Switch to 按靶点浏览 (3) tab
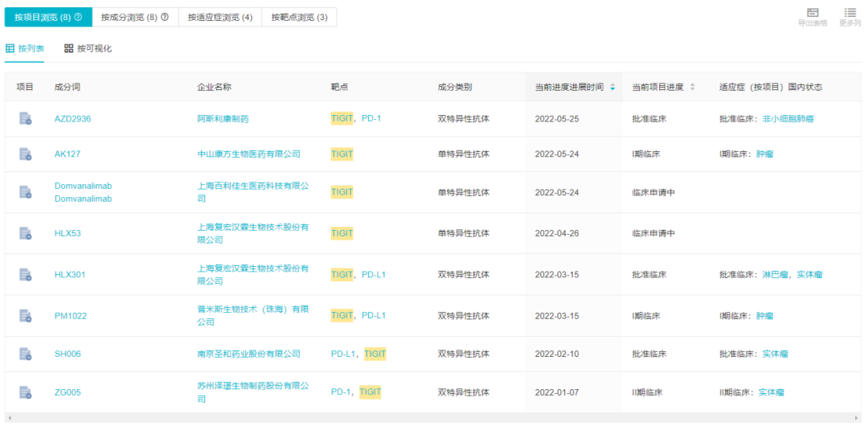 pyautogui.click(x=299, y=17)
